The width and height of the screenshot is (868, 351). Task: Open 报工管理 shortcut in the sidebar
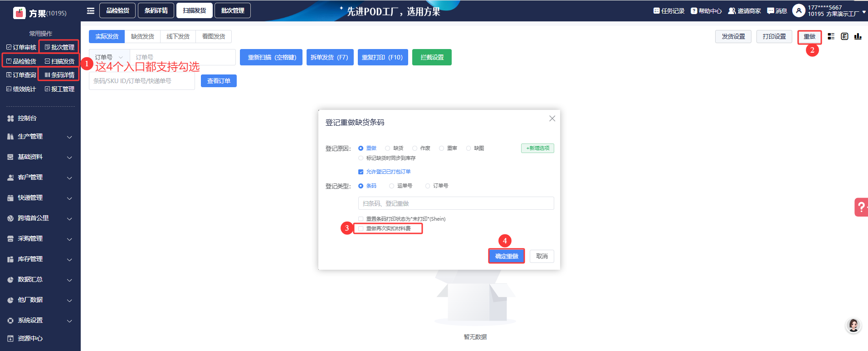(x=59, y=89)
